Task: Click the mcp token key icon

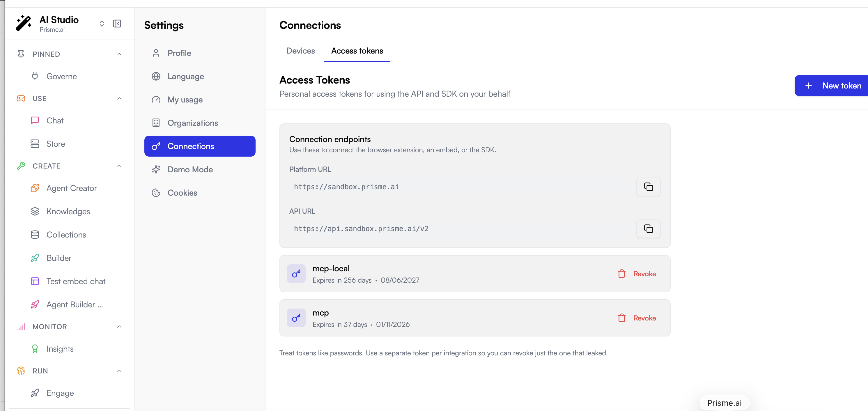Action: click(296, 318)
